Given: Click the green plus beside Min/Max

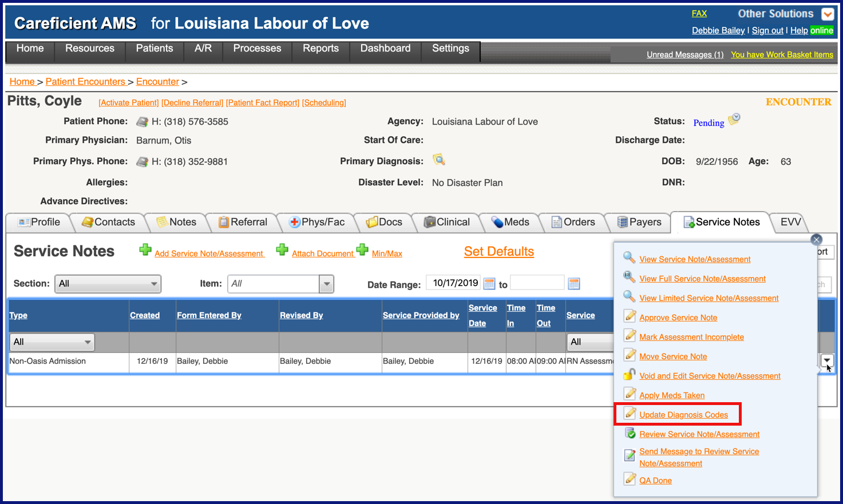Looking at the screenshot, I should tap(362, 250).
